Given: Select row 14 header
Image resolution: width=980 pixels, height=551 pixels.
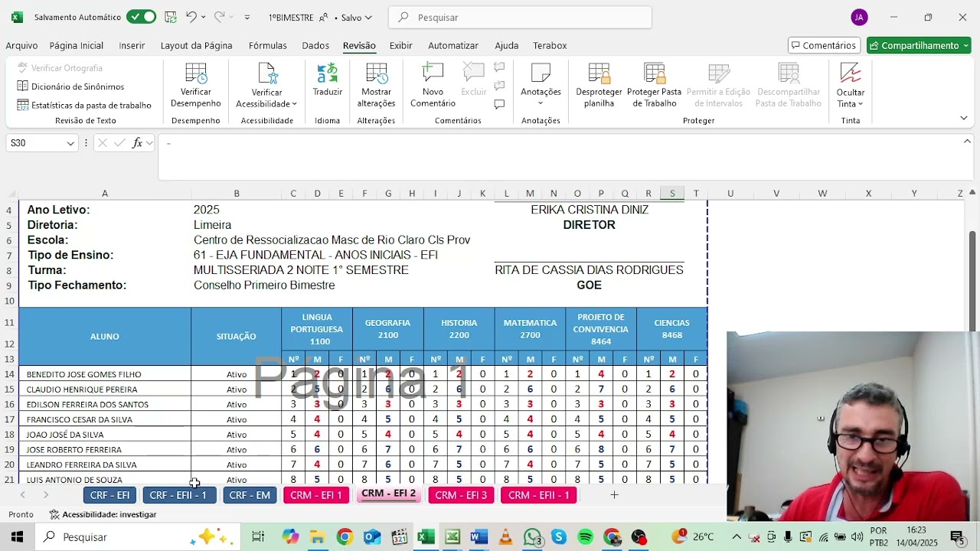Looking at the screenshot, I should click(9, 374).
